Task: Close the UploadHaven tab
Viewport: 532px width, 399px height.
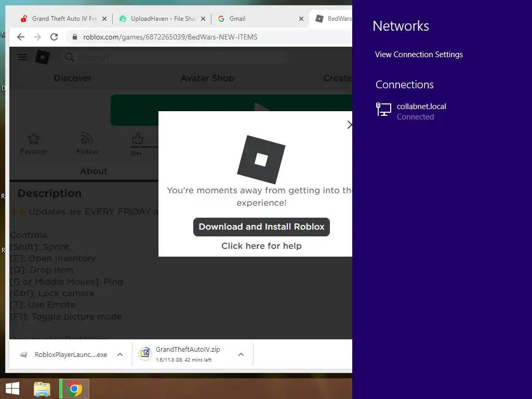Action: coord(203,19)
